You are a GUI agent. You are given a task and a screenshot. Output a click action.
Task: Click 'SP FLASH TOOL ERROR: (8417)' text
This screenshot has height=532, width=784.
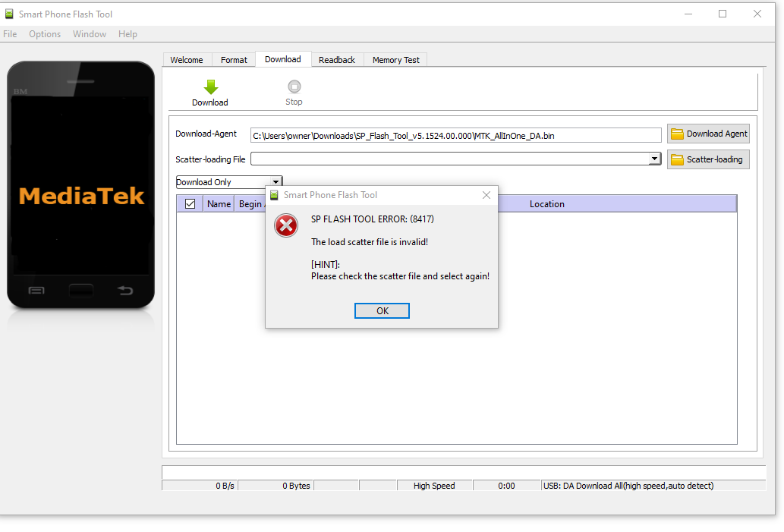[x=373, y=219]
